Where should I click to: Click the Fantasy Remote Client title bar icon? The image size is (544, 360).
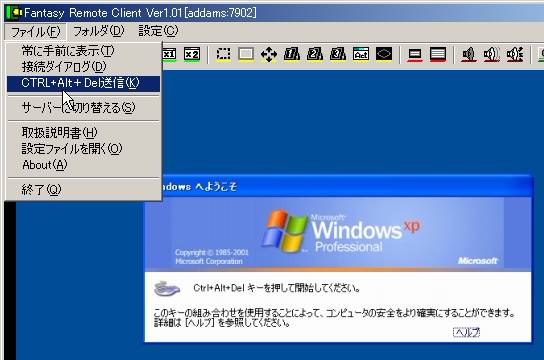coord(14,13)
